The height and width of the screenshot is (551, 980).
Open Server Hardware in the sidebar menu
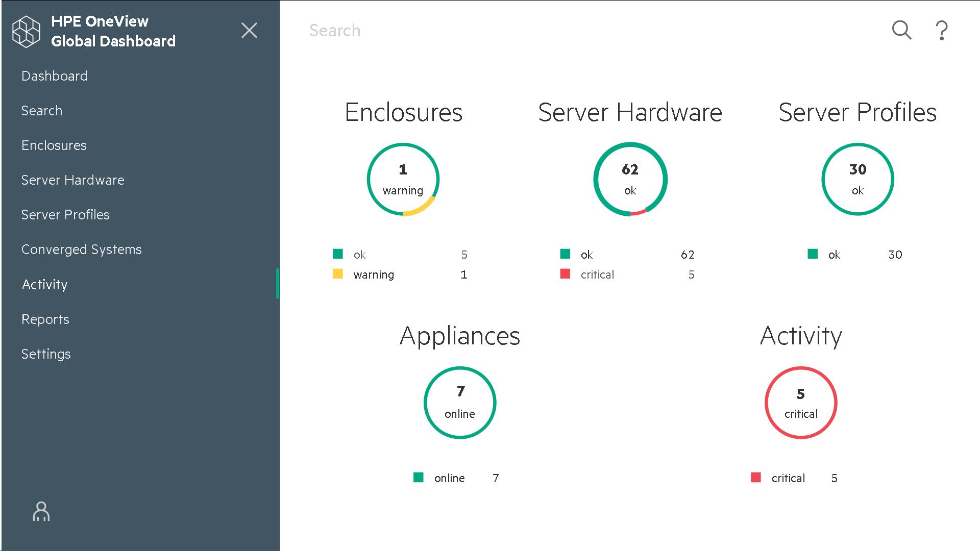point(73,180)
